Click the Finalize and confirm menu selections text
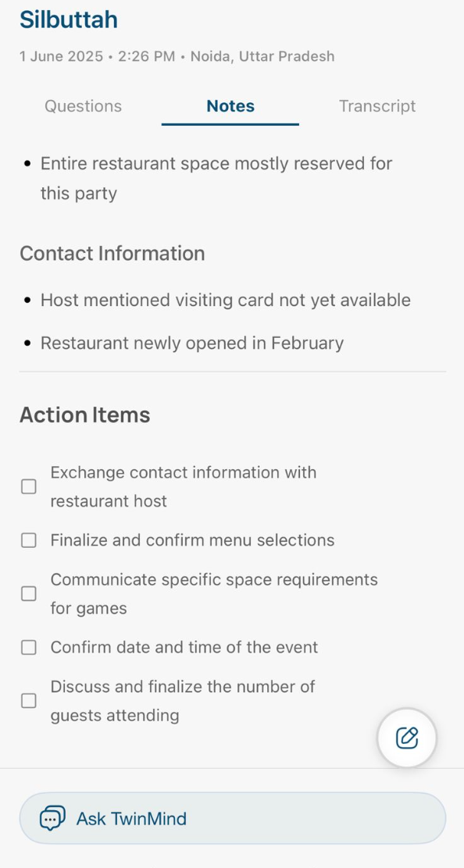This screenshot has height=868, width=464. coord(192,540)
